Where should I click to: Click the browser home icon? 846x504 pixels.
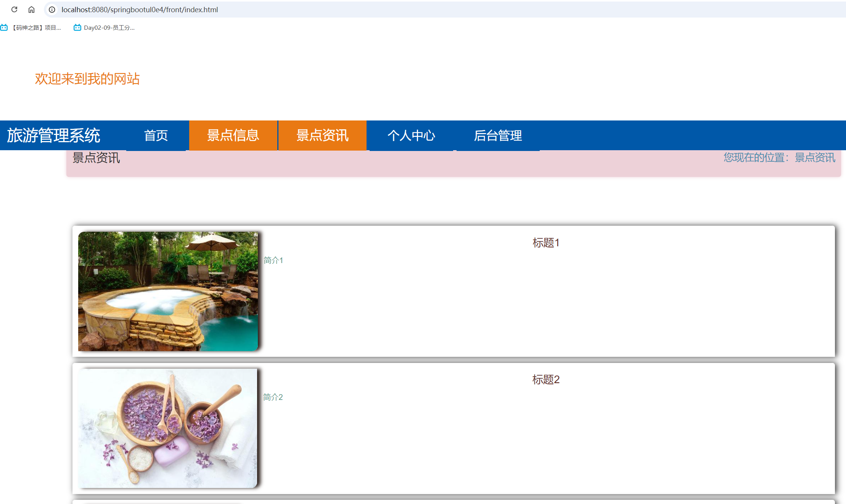click(32, 10)
